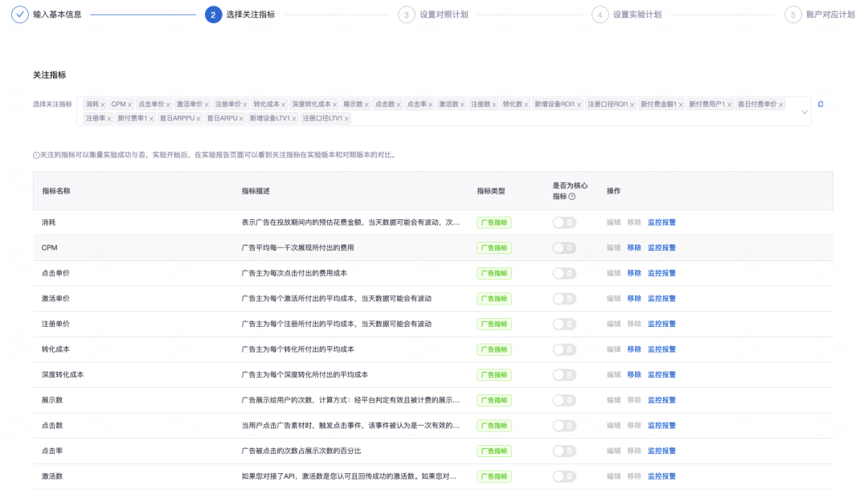This screenshot has height=490, width=868.
Task: Click the info icon before the metrics hint
Action: (36, 155)
